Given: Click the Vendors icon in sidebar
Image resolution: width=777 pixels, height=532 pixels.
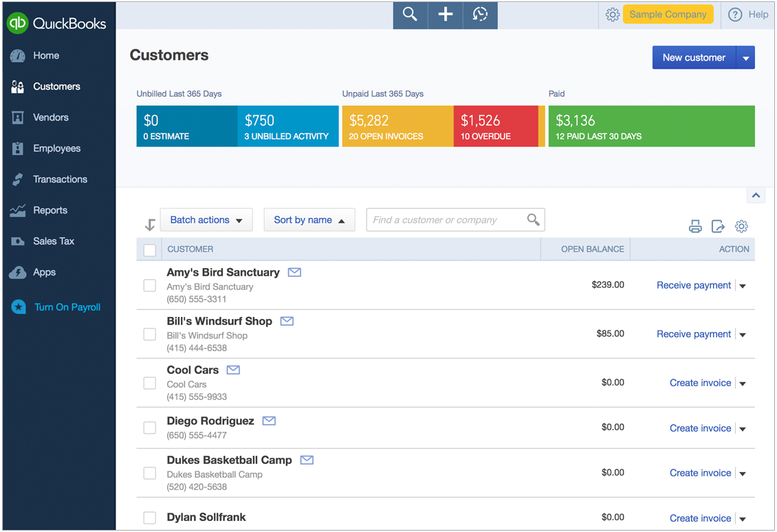Looking at the screenshot, I should click(x=17, y=118).
